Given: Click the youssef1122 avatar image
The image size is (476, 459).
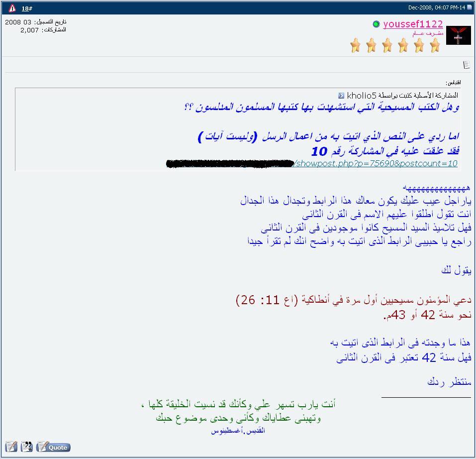Looking at the screenshot, I should pyautogui.click(x=458, y=35).
